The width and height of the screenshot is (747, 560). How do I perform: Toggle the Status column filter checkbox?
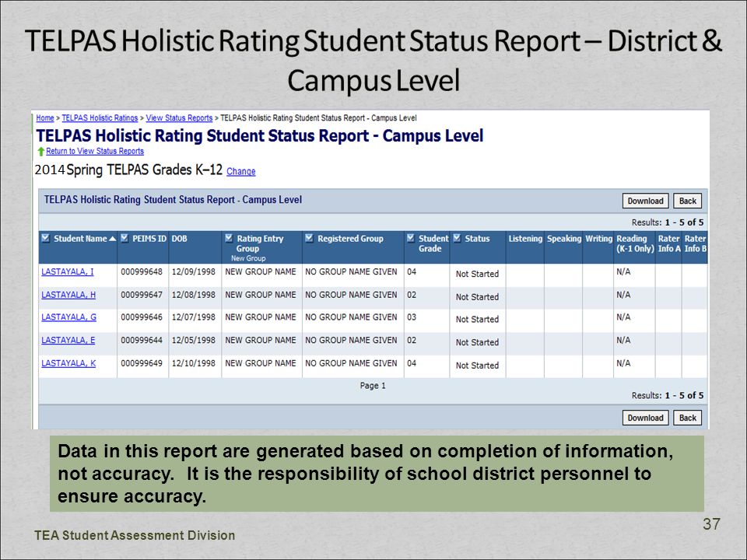pyautogui.click(x=458, y=238)
